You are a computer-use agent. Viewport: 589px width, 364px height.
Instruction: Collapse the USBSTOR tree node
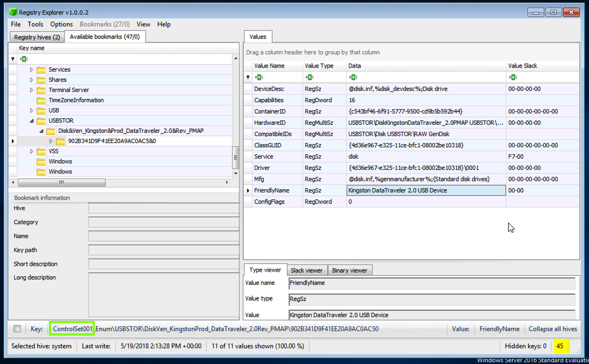(x=32, y=121)
